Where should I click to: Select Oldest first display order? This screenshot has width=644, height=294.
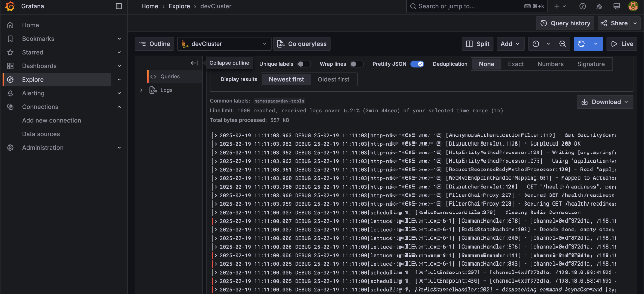[333, 79]
